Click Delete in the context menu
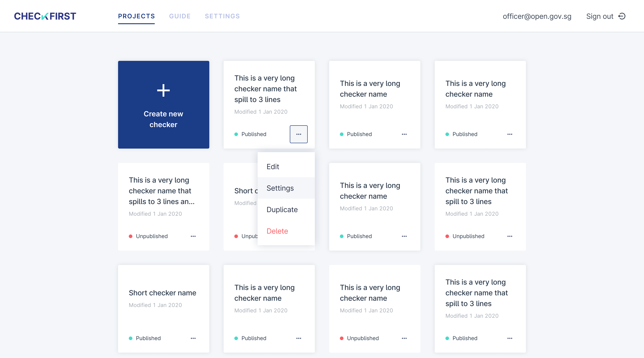Viewport: 644px width, 358px height. [x=277, y=231]
